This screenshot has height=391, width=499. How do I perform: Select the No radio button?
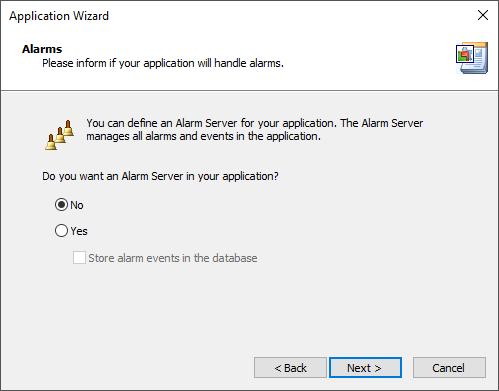61,205
